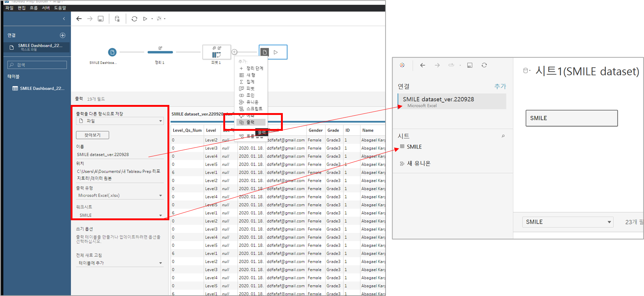Click the output name field SMILE dataset_ver.220928
Screen dimensions: 644x296
point(120,154)
